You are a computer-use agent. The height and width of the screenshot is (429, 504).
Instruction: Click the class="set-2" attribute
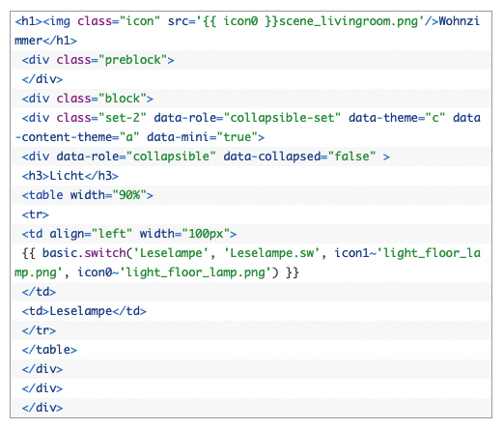pyautogui.click(x=101, y=118)
